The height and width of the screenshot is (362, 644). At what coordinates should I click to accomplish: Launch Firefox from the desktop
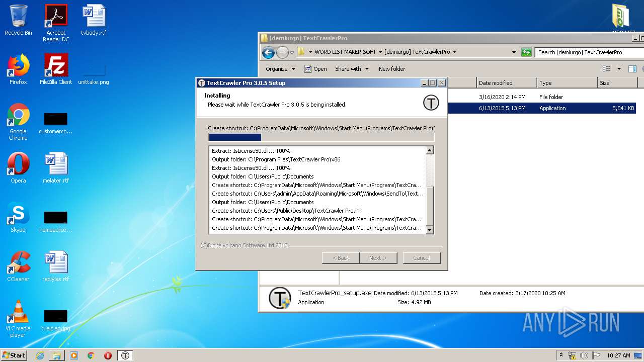point(18,69)
